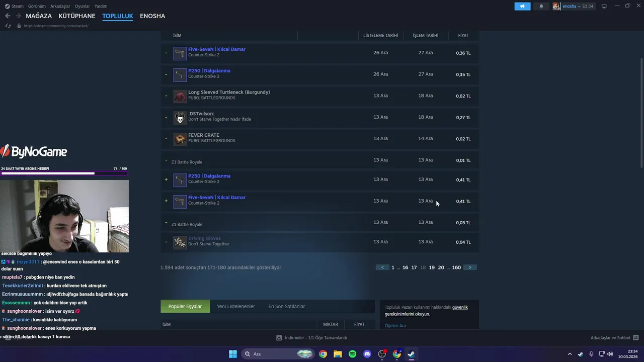Viewport: 644px width, 362px height.
Task: Open Discord from the taskbar
Action: click(367, 354)
